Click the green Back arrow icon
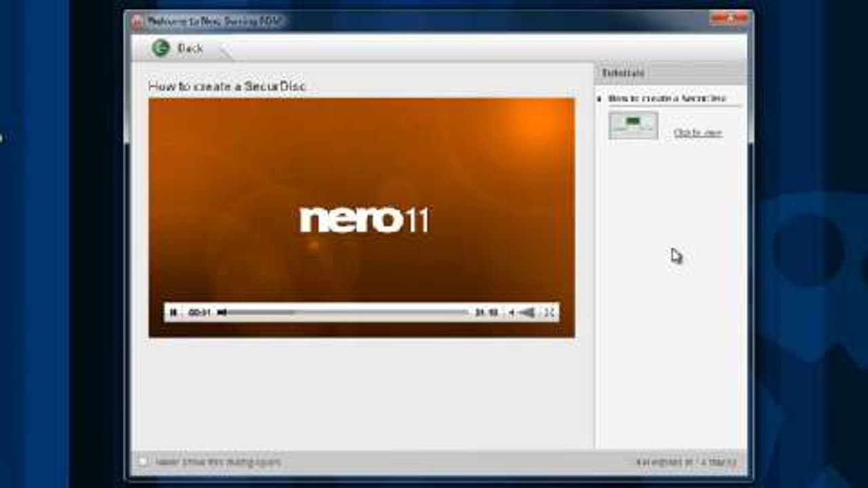This screenshot has height=488, width=868. click(x=161, y=48)
